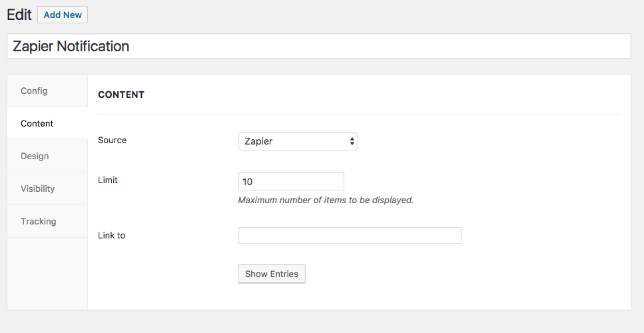Click the Source select up-down arrows
Image resolution: width=644 pixels, height=333 pixels.
352,141
